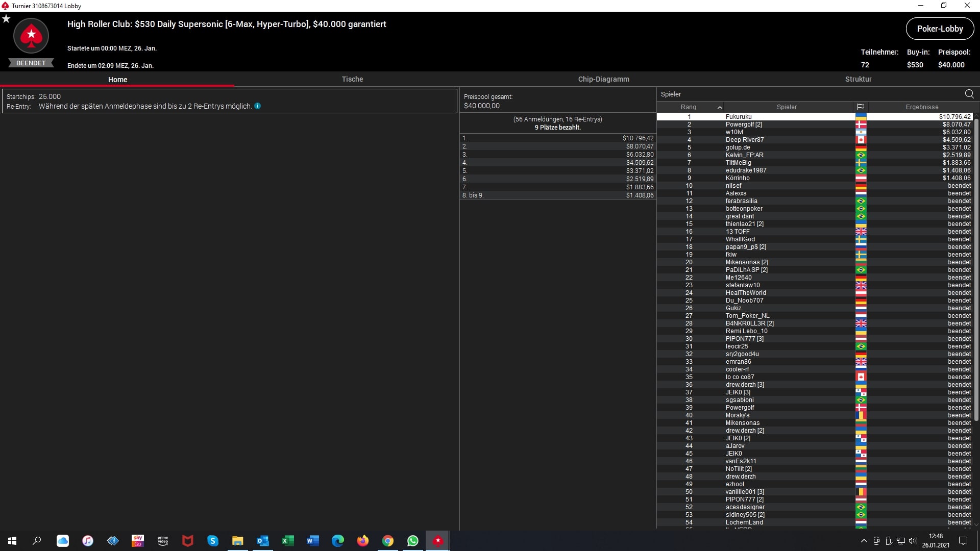Show hidden system tray icons
Viewport: 980px width, 551px height.
tap(864, 541)
